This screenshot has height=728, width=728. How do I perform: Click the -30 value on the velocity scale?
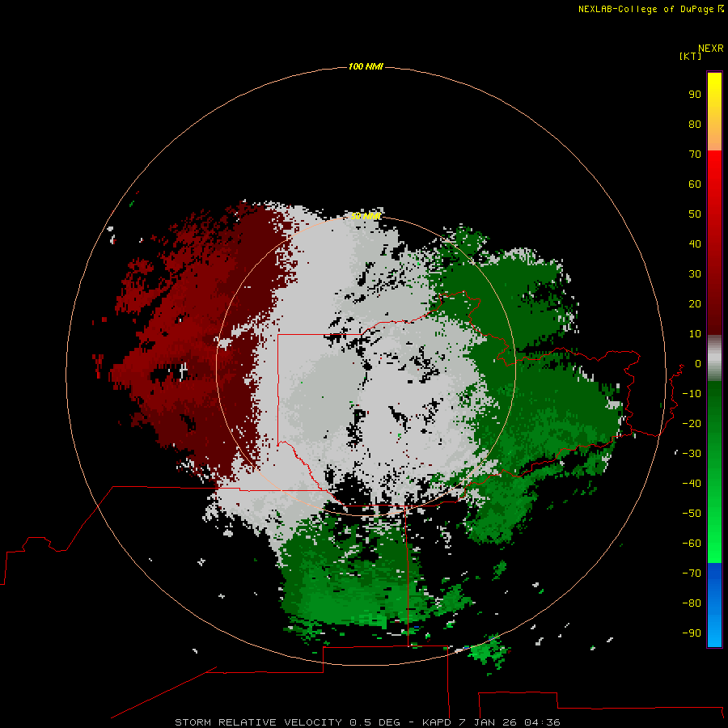[692, 454]
